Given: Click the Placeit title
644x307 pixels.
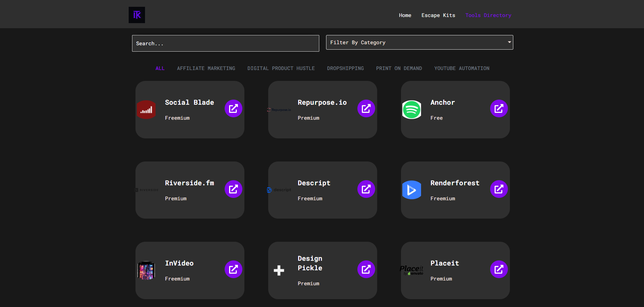Looking at the screenshot, I should tap(445, 263).
